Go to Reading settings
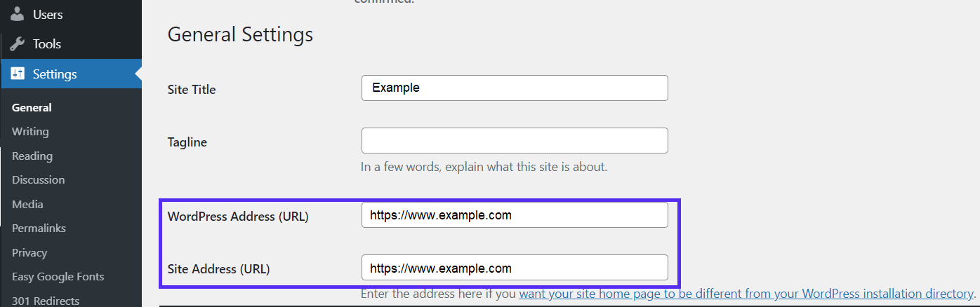 (32, 156)
